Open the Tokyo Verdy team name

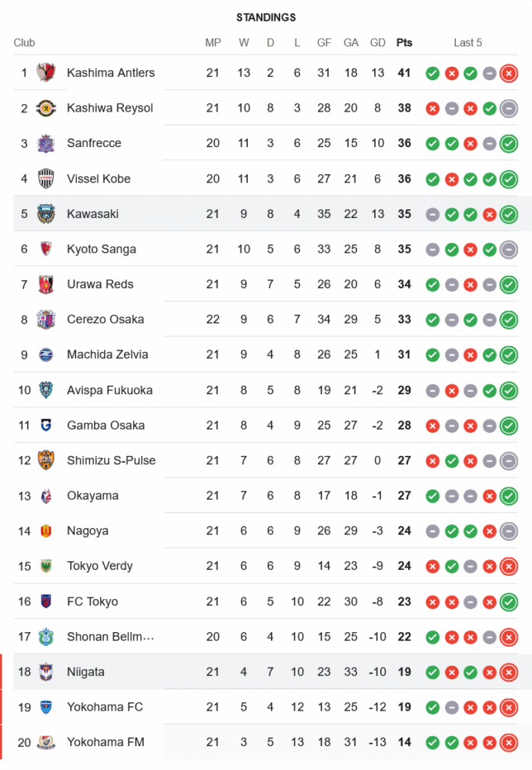click(100, 566)
